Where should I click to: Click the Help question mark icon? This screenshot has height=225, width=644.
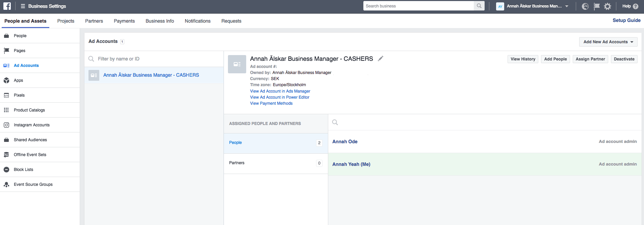[635, 6]
